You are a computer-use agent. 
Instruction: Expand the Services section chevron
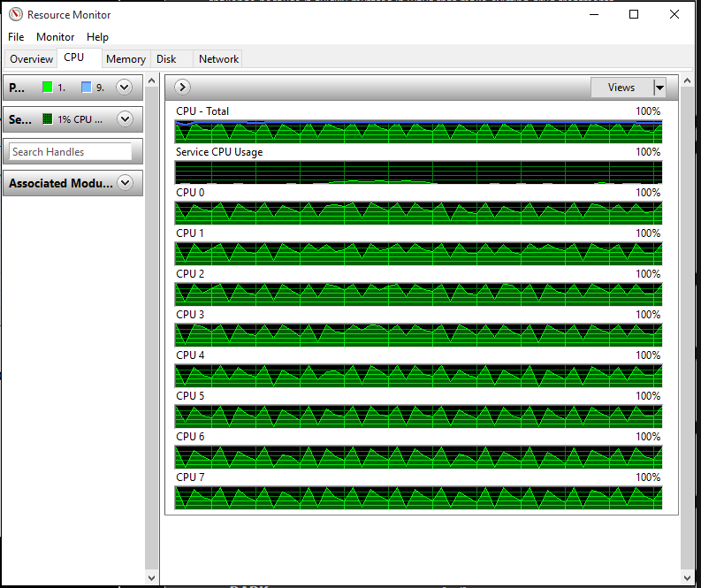[125, 119]
